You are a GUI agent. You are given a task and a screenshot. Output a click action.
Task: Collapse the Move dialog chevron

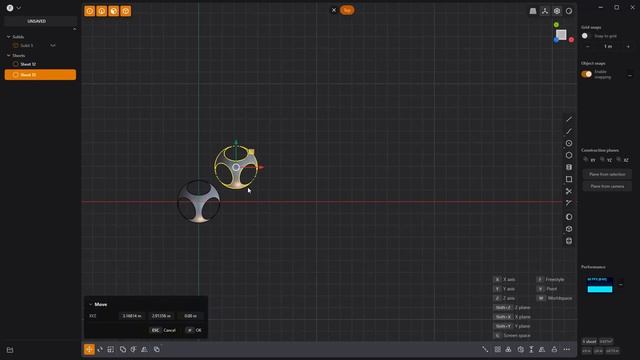[91, 304]
